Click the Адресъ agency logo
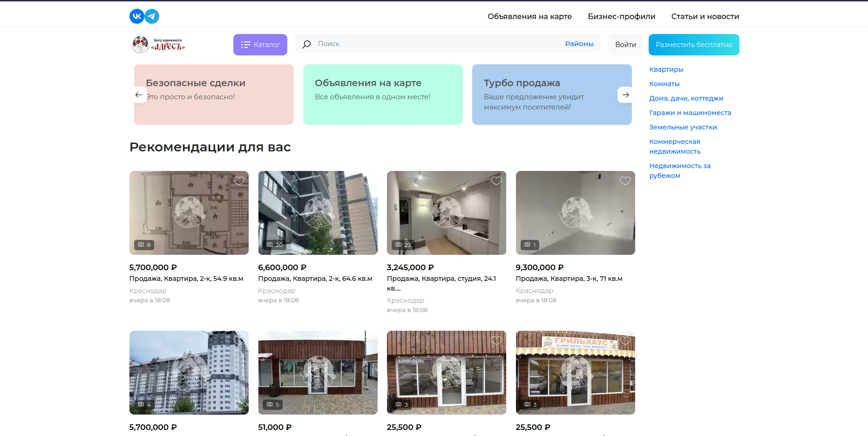The width and height of the screenshot is (868, 436). click(x=158, y=45)
